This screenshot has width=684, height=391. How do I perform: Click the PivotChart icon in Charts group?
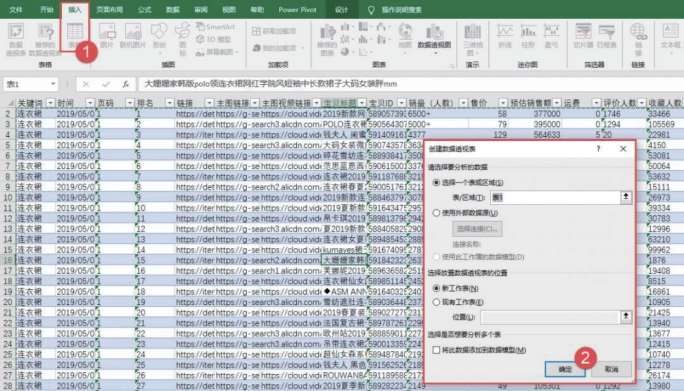click(434, 38)
